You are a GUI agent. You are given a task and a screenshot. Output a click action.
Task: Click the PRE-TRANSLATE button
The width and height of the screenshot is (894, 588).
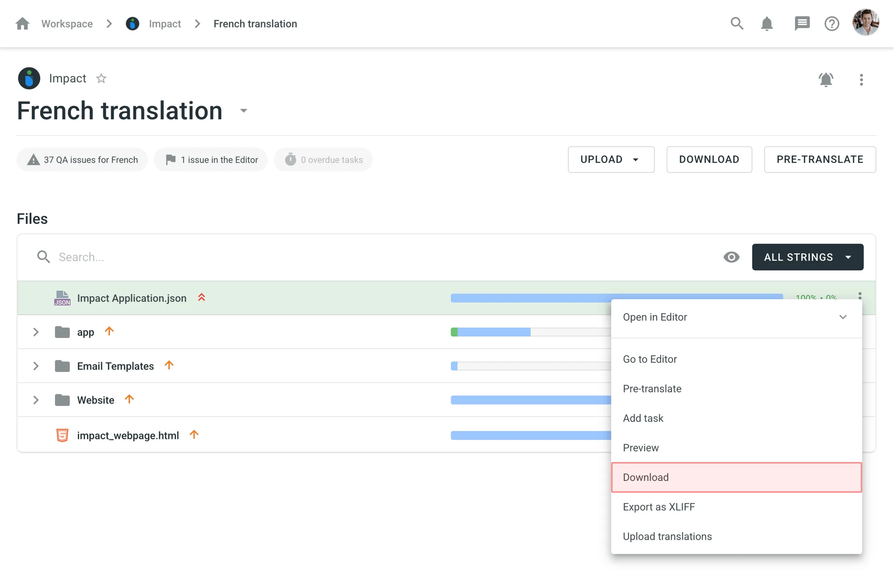(820, 159)
